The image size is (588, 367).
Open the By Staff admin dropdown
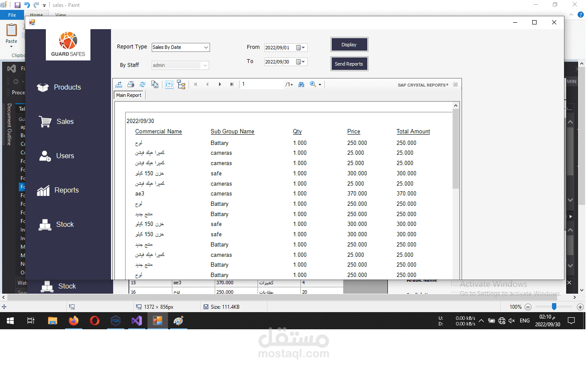180,65
